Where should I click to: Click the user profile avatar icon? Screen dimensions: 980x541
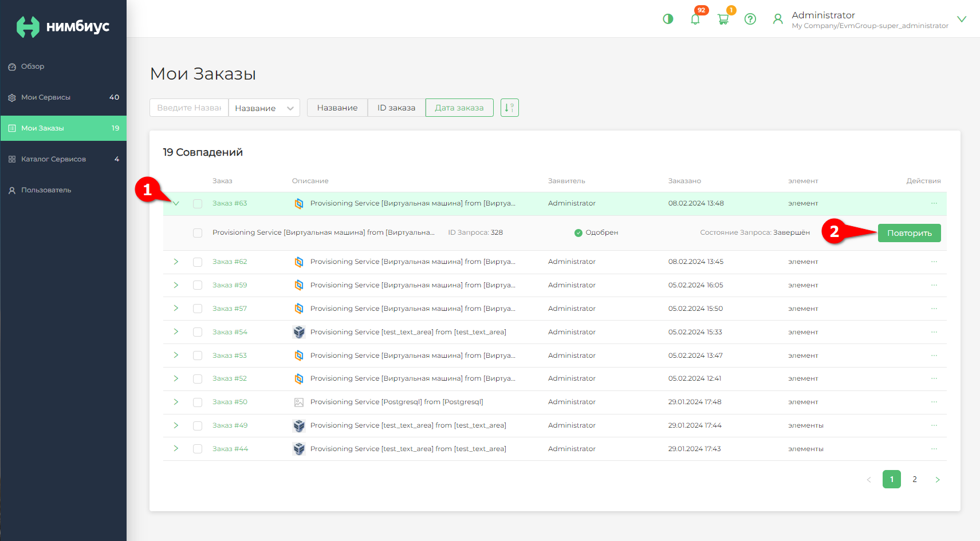pyautogui.click(x=778, y=19)
